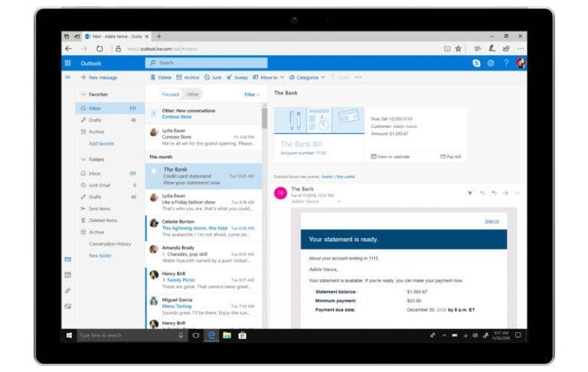588x372 pixels.
Task: Forward The Bank email using arrow icon
Action: 505,192
